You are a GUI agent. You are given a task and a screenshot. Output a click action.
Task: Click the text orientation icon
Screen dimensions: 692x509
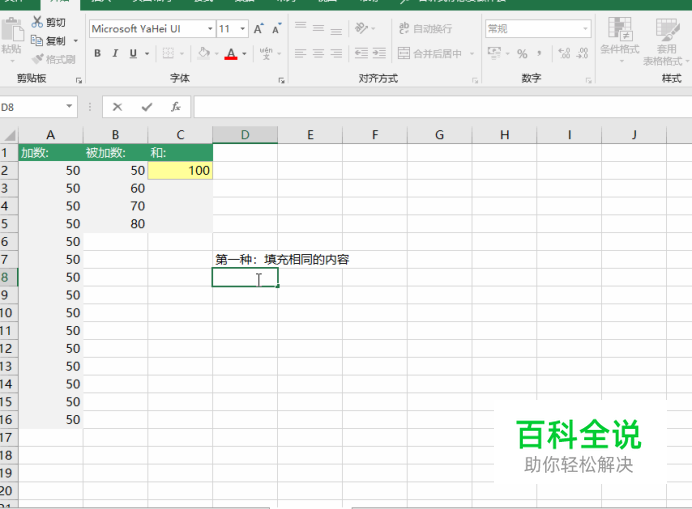click(x=361, y=28)
